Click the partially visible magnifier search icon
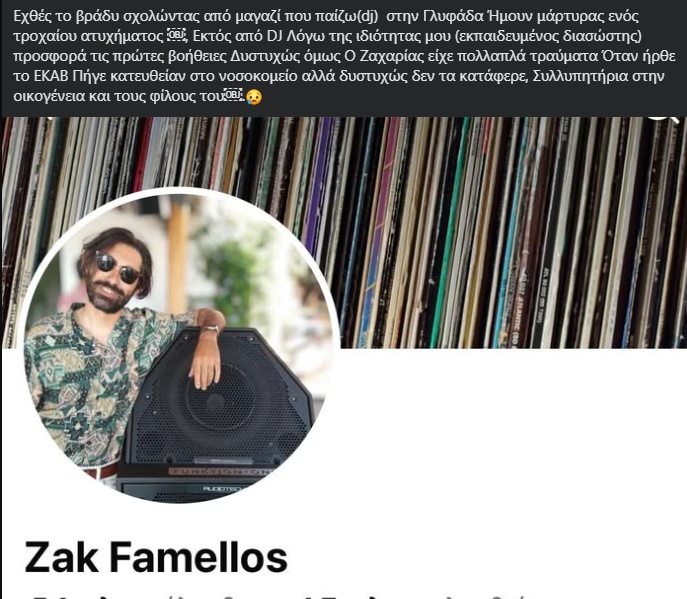The image size is (687, 599). pyautogui.click(x=664, y=118)
